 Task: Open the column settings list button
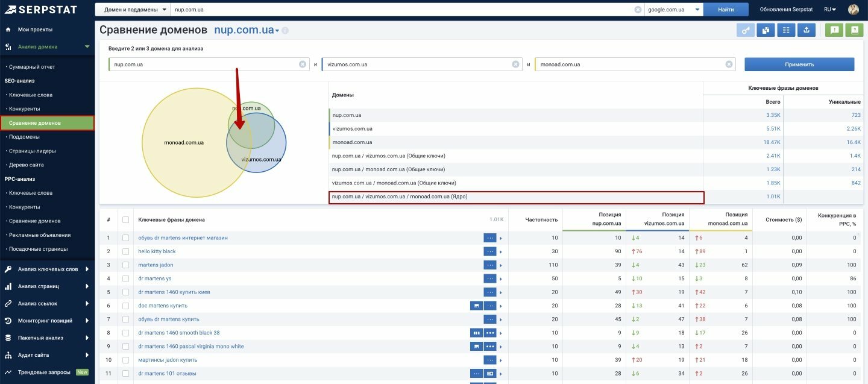coord(786,30)
